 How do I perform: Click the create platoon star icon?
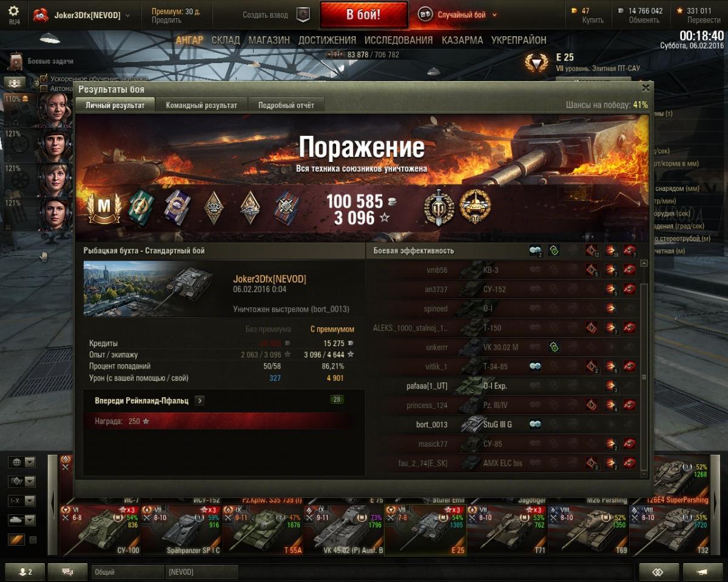(x=303, y=15)
